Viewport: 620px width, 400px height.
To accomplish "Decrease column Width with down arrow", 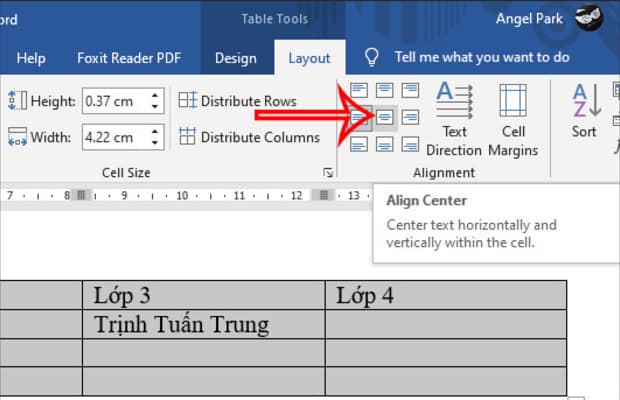I will 155,143.
